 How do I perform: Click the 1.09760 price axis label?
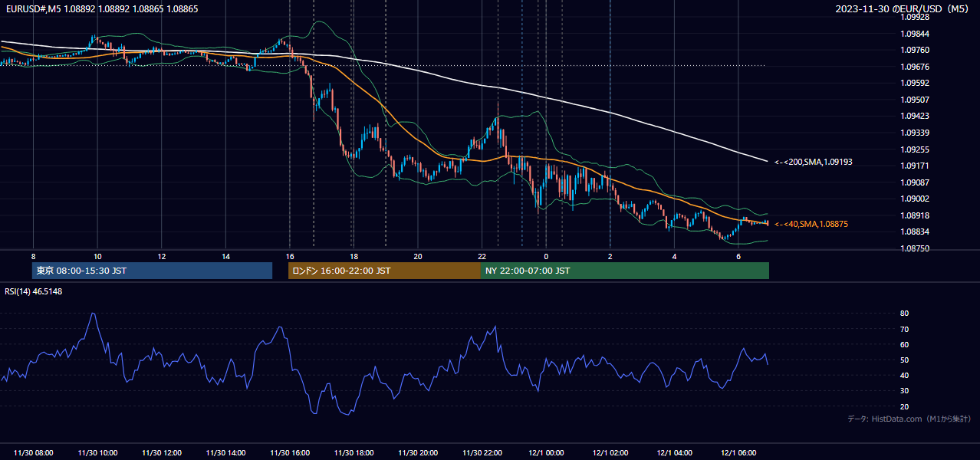(x=916, y=50)
